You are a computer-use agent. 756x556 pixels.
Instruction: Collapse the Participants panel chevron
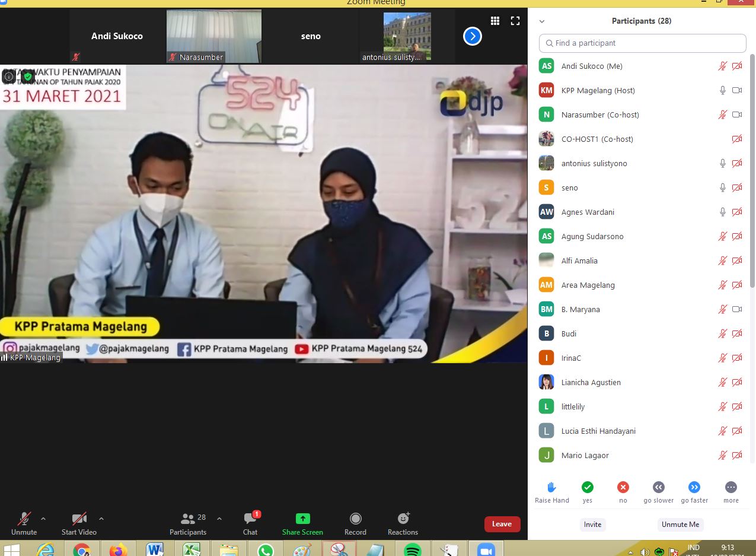coord(541,21)
